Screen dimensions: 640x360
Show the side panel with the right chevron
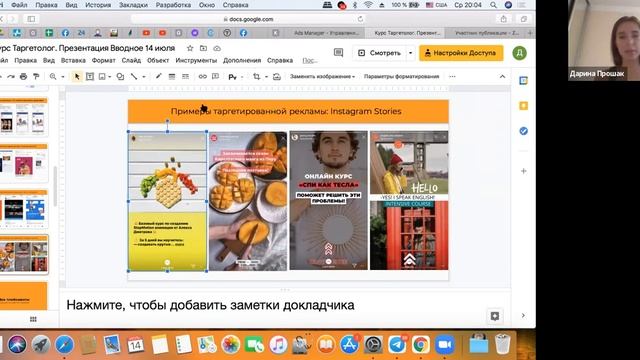pyautogui.click(x=523, y=316)
